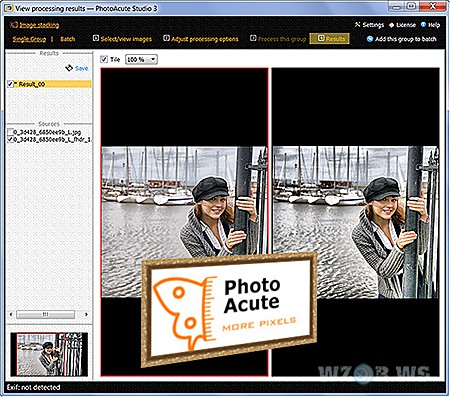Click PhotoAcute app icon in title bar
This screenshot has height=397, width=450.
9,8
